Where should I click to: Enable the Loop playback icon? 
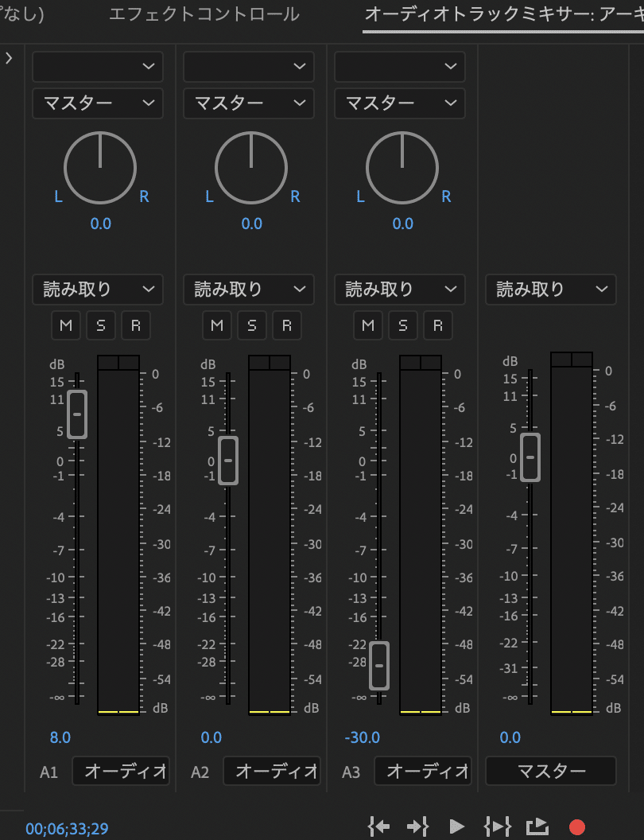(537, 826)
